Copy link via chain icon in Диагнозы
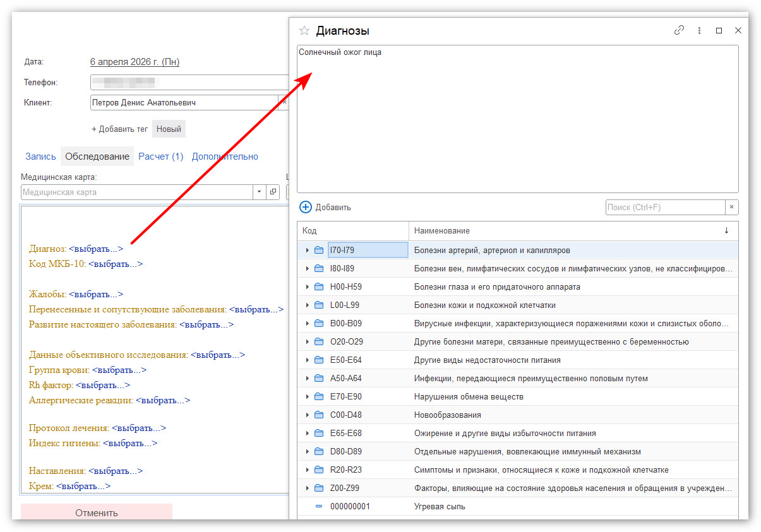Viewport: 761px width, 532px height. point(679,30)
